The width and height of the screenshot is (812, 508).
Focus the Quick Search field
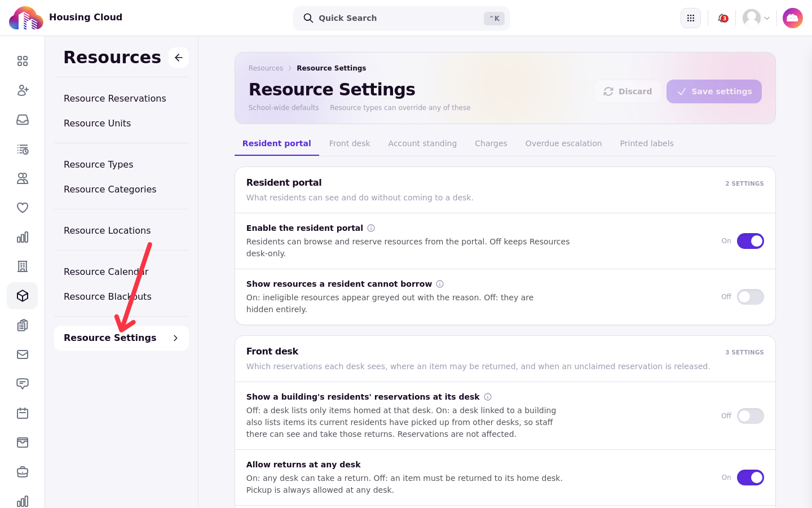[x=401, y=18]
